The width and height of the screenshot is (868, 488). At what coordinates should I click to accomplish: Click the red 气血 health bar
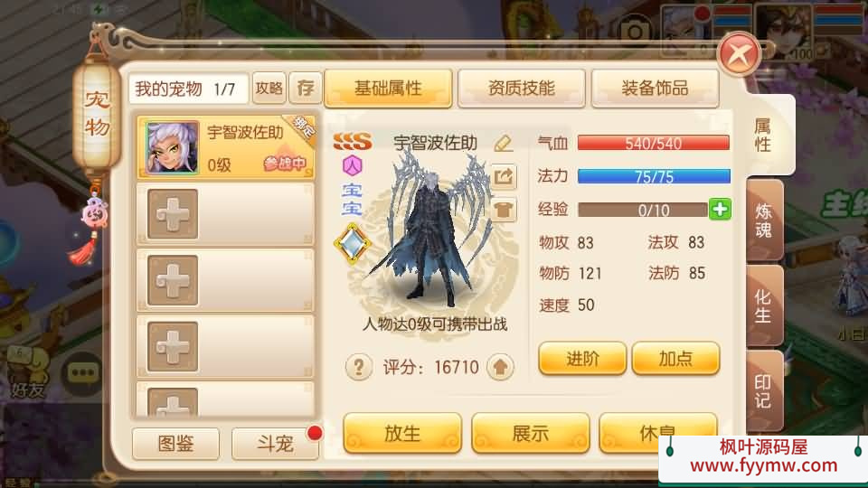click(653, 144)
